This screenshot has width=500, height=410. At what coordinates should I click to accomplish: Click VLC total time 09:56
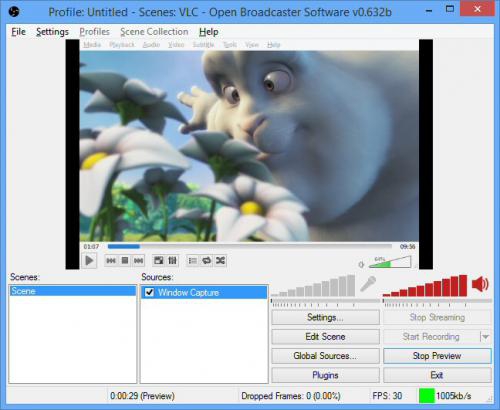pyautogui.click(x=407, y=247)
